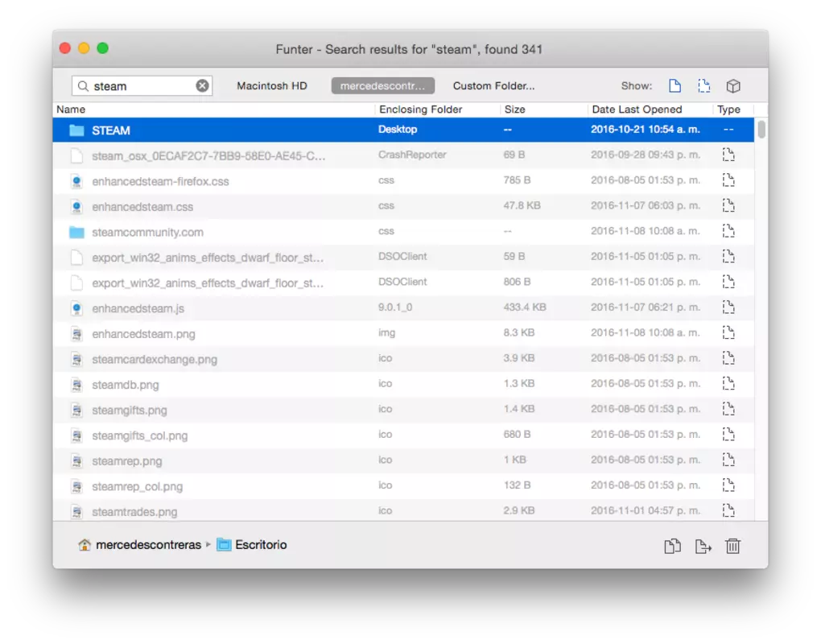This screenshot has width=821, height=644.
Task: Click hidden type icon for steam_osx row
Action: coord(728,155)
